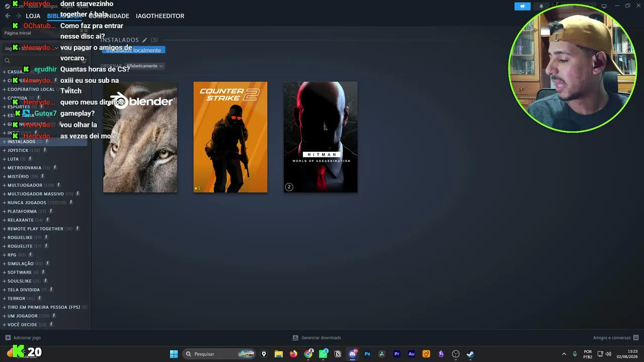Select the SIMULAÇÃO collection
The image size is (644, 362).
(x=21, y=264)
